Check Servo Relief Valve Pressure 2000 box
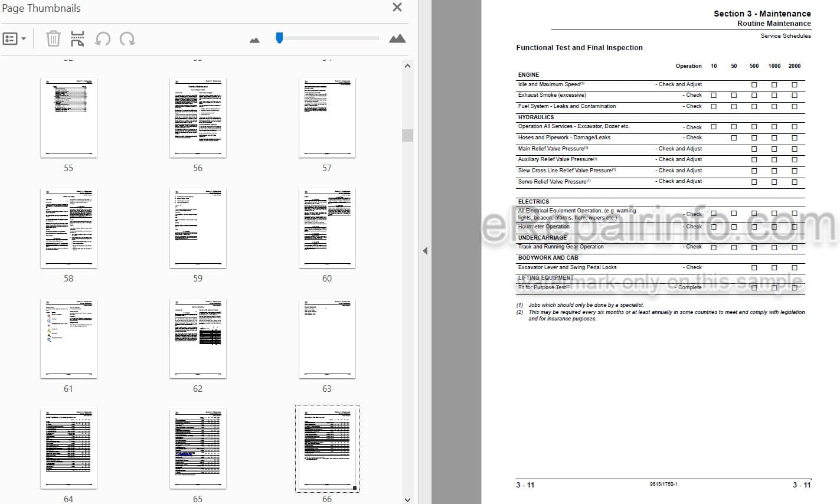This screenshot has width=840, height=504. point(795,182)
